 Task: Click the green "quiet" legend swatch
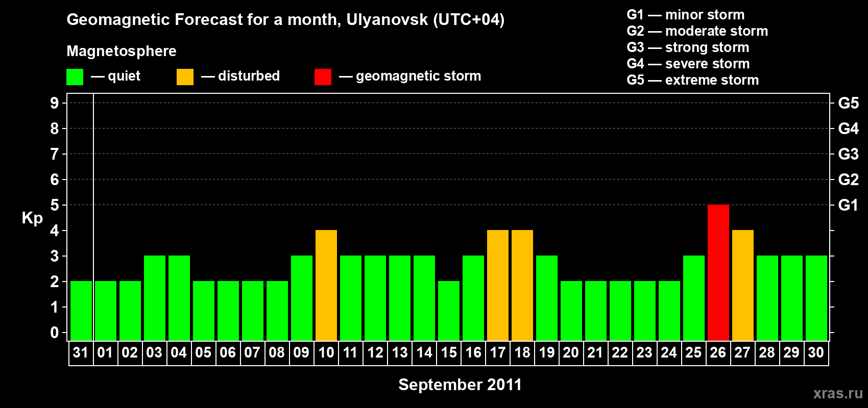75,77
